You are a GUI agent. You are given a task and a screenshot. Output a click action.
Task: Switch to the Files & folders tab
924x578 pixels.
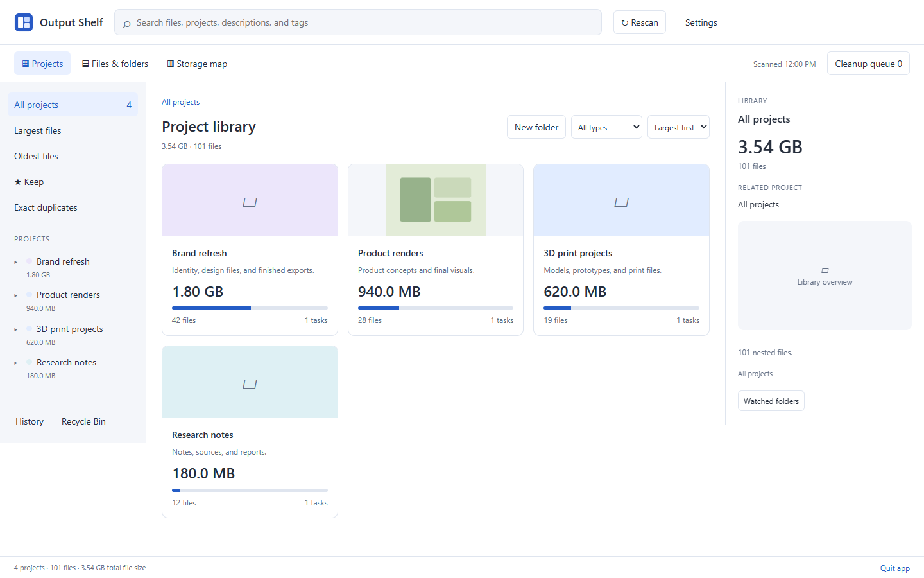point(115,64)
